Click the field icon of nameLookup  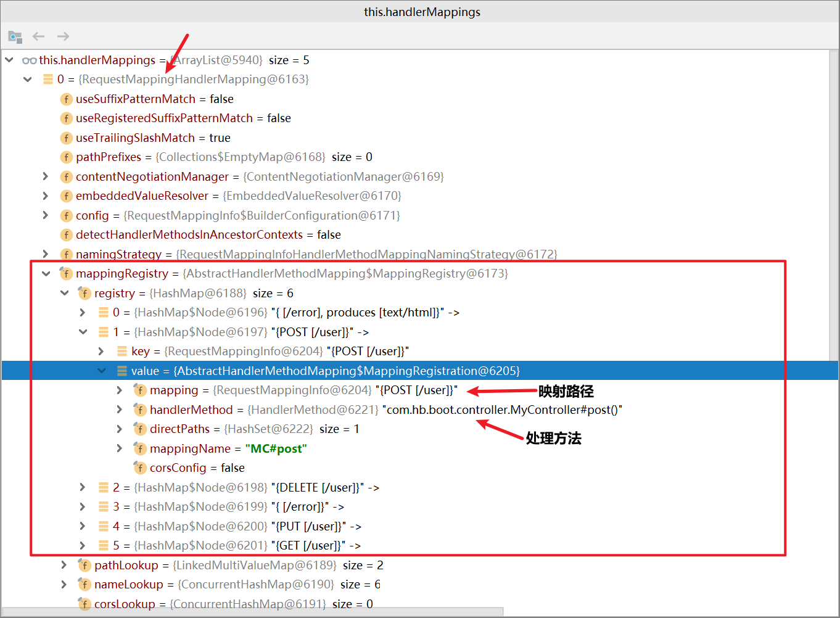[84, 585]
